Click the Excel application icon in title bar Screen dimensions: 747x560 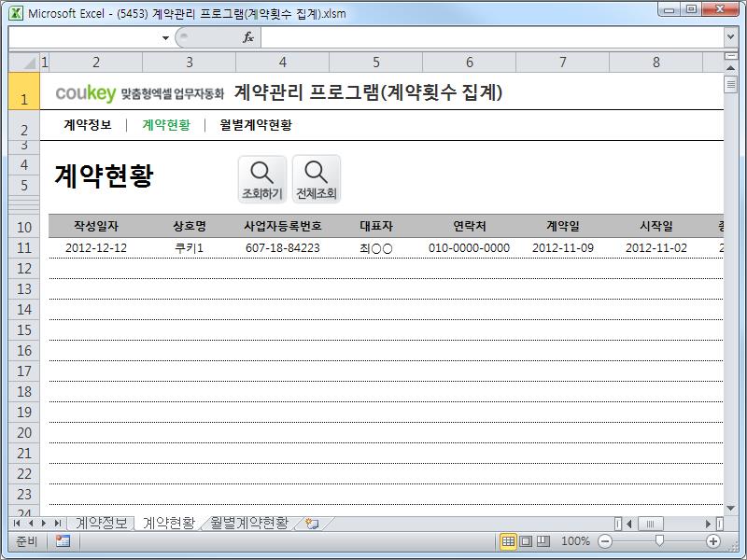[x=16, y=13]
